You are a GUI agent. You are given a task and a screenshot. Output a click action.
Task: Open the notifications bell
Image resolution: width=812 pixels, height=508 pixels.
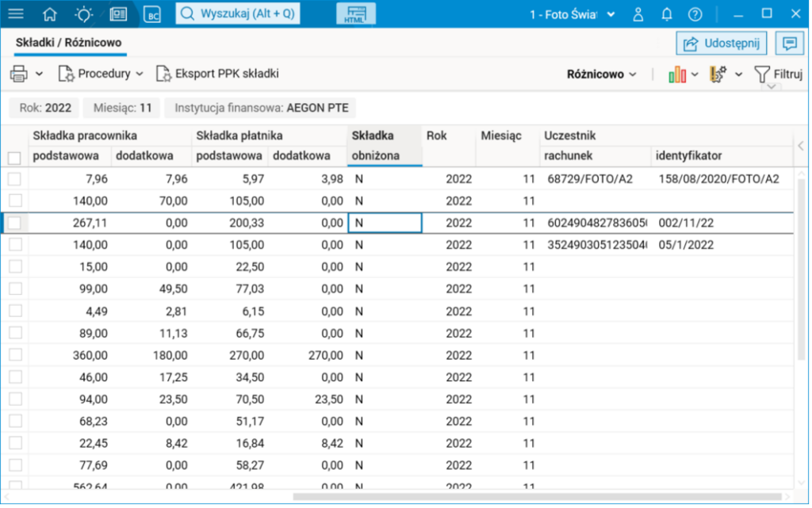666,14
